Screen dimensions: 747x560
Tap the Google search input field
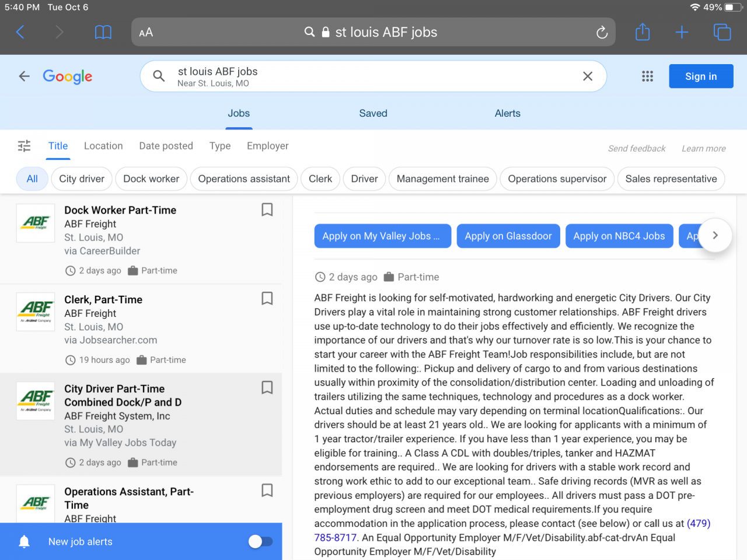tap(373, 76)
